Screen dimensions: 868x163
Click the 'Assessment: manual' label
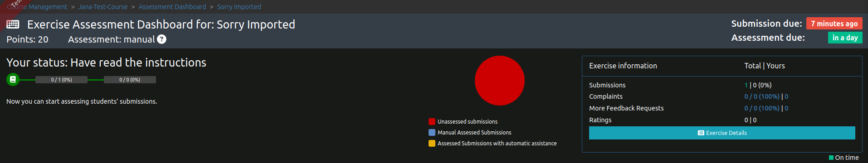tap(111, 39)
